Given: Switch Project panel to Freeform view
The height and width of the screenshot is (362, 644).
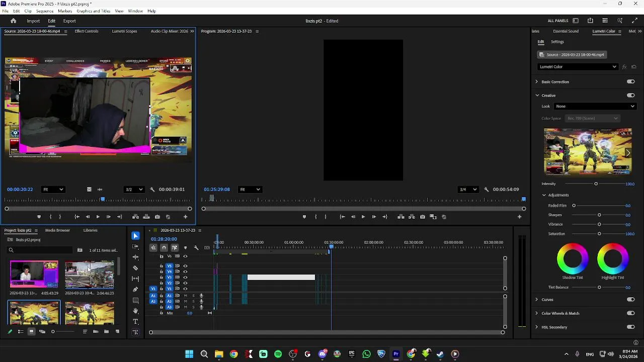Looking at the screenshot, I should point(42,331).
